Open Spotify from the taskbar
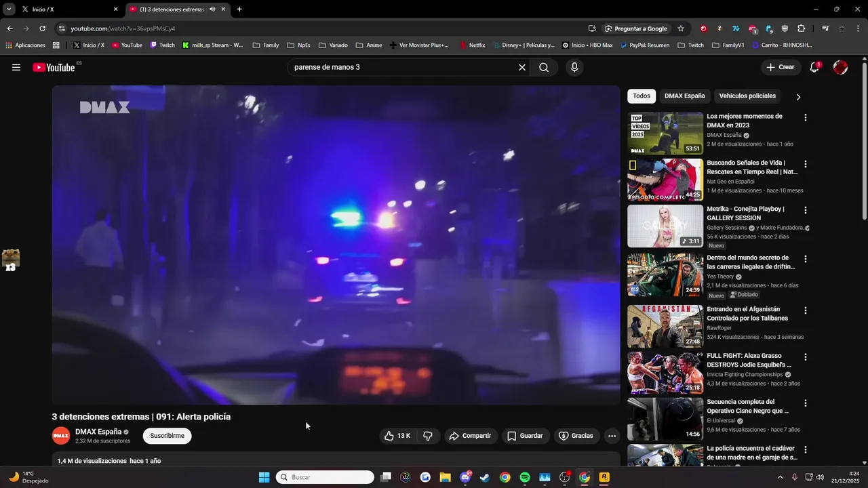868x488 pixels. click(525, 477)
